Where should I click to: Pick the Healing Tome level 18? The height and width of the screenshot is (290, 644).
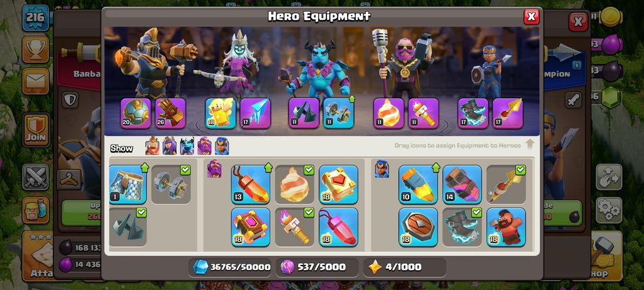coord(338,184)
